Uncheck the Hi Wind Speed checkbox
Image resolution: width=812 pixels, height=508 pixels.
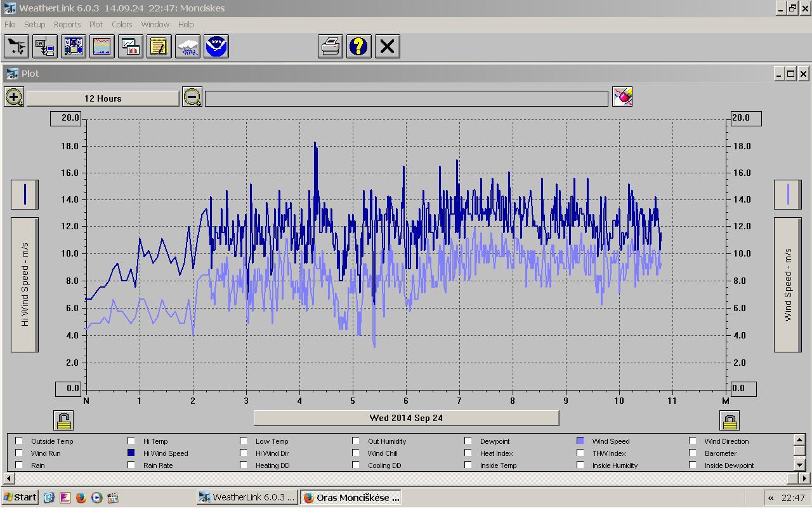[131, 453]
